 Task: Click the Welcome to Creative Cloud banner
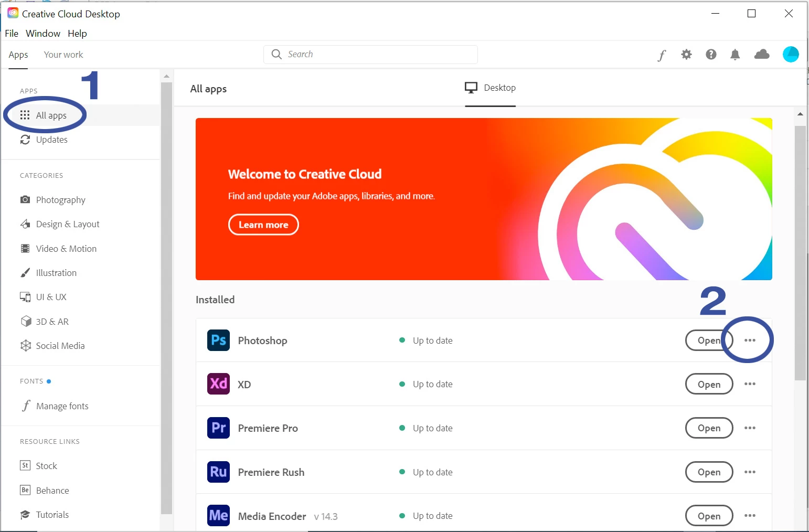pyautogui.click(x=484, y=199)
